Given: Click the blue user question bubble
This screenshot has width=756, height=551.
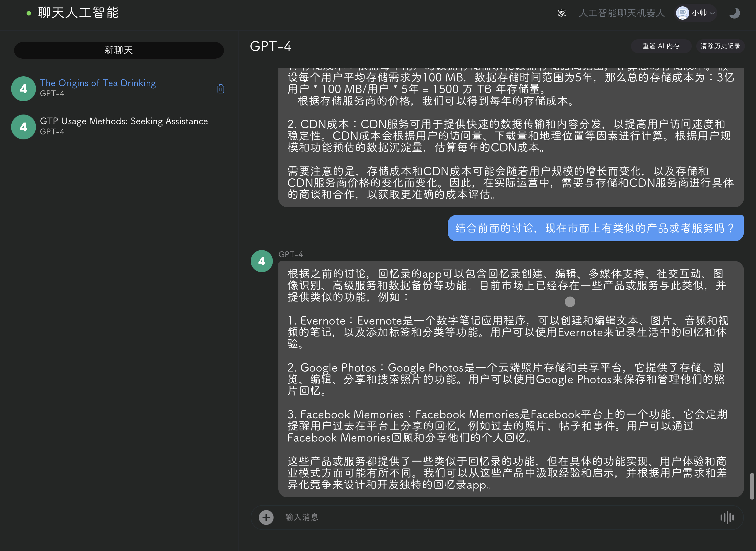Looking at the screenshot, I should [x=595, y=228].
